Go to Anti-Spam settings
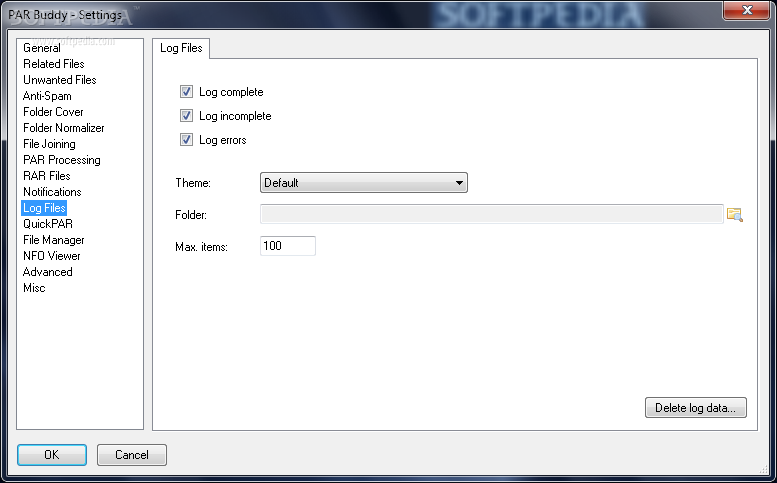 click(47, 96)
